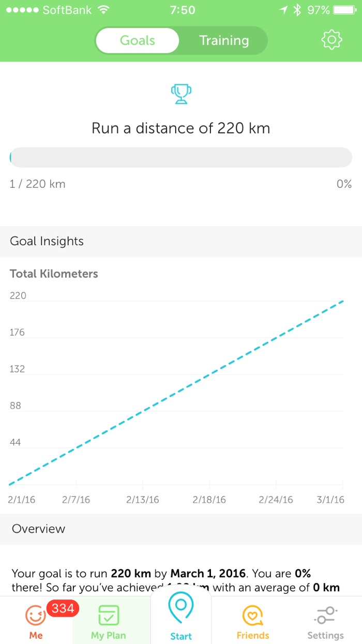
Task: Open Friends heart chat icon
Action: point(253,616)
